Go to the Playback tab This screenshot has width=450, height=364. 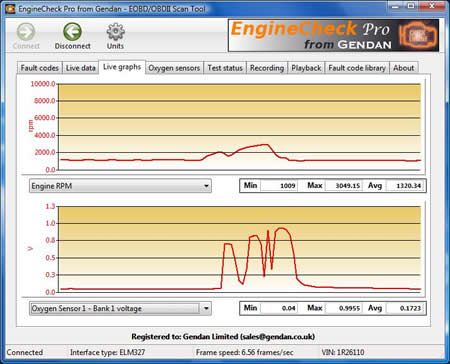(306, 68)
